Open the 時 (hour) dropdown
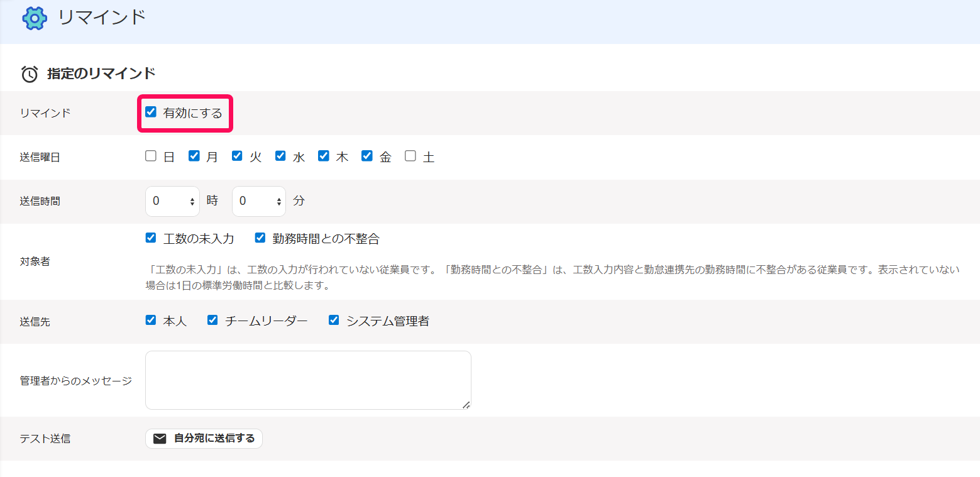This screenshot has height=477, width=980. pyautogui.click(x=172, y=201)
